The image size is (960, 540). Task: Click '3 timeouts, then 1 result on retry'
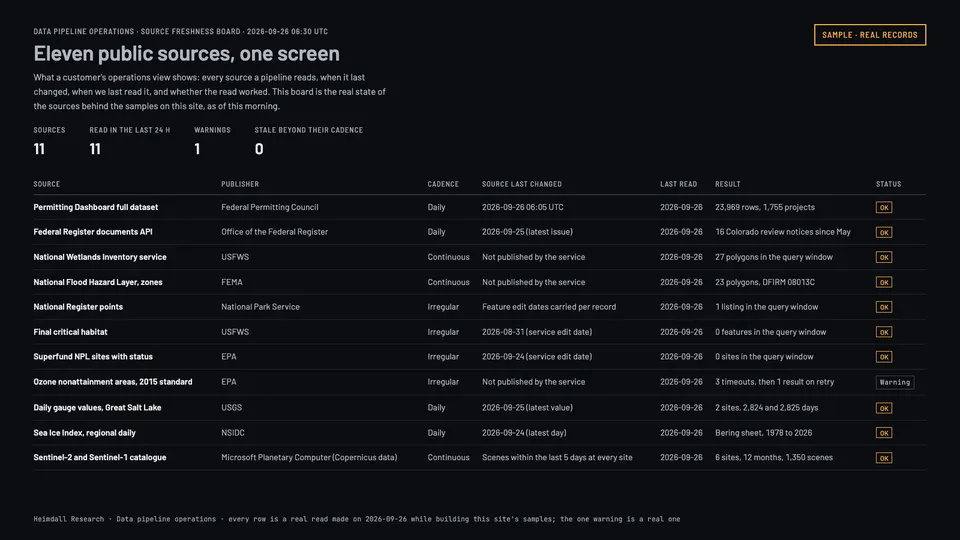pos(774,381)
